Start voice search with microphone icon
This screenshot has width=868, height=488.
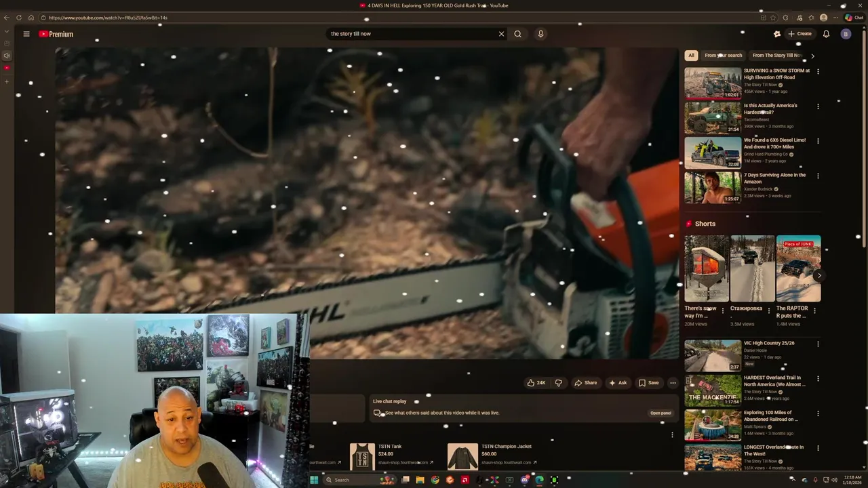click(540, 34)
